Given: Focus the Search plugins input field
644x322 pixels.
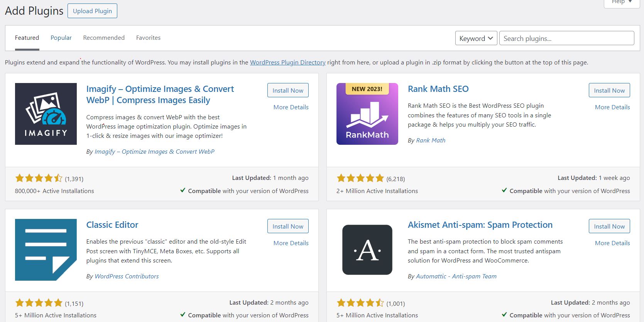Looking at the screenshot, I should tap(567, 38).
